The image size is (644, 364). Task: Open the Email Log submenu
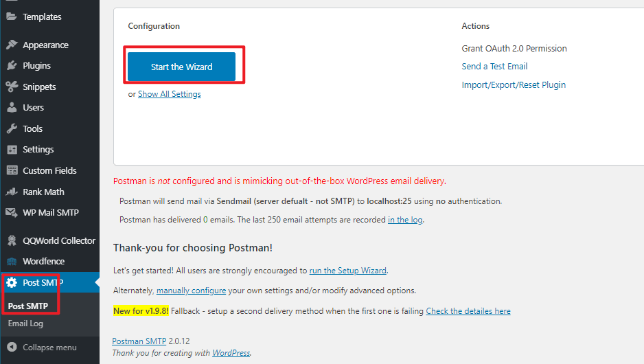(25, 323)
